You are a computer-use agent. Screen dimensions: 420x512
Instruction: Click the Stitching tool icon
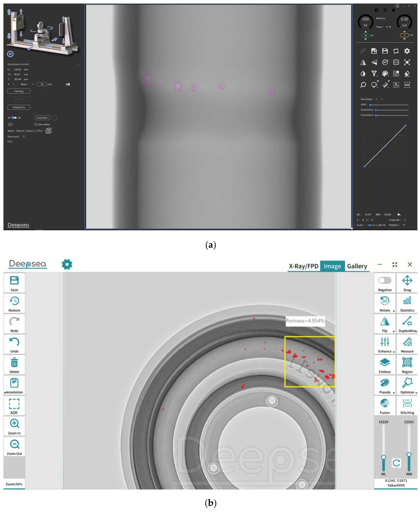point(407,403)
